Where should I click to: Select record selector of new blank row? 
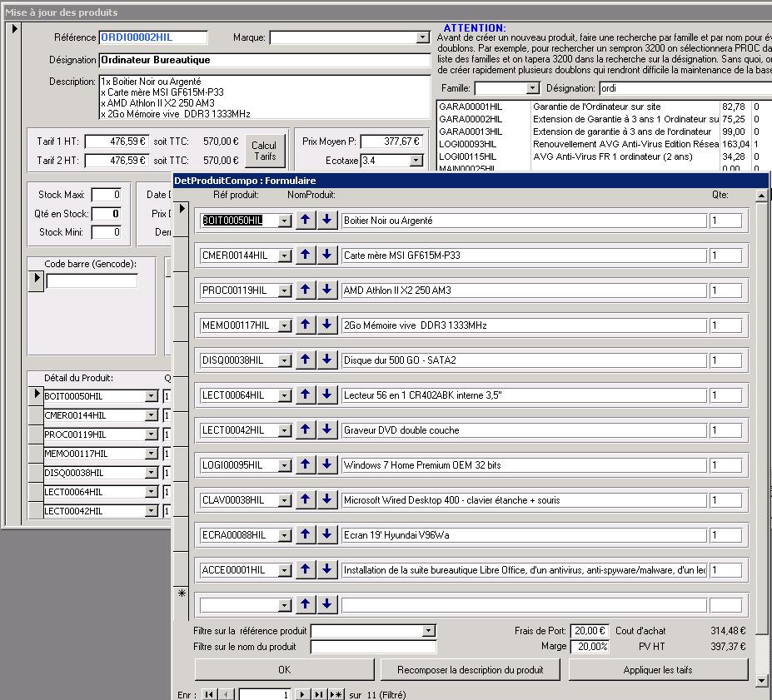pyautogui.click(x=182, y=603)
